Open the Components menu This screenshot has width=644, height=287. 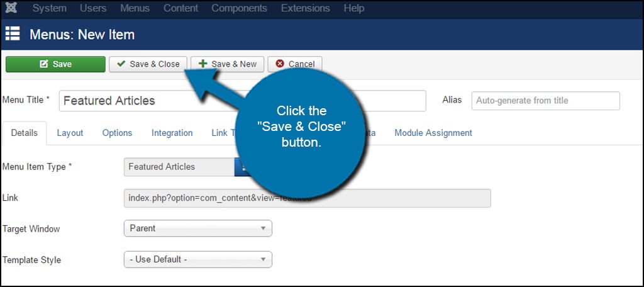coord(239,8)
